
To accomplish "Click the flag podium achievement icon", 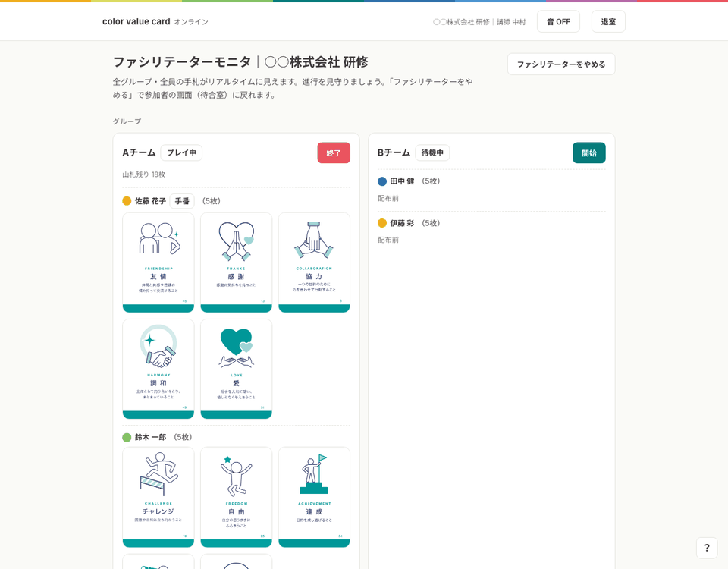I will coord(314,474).
